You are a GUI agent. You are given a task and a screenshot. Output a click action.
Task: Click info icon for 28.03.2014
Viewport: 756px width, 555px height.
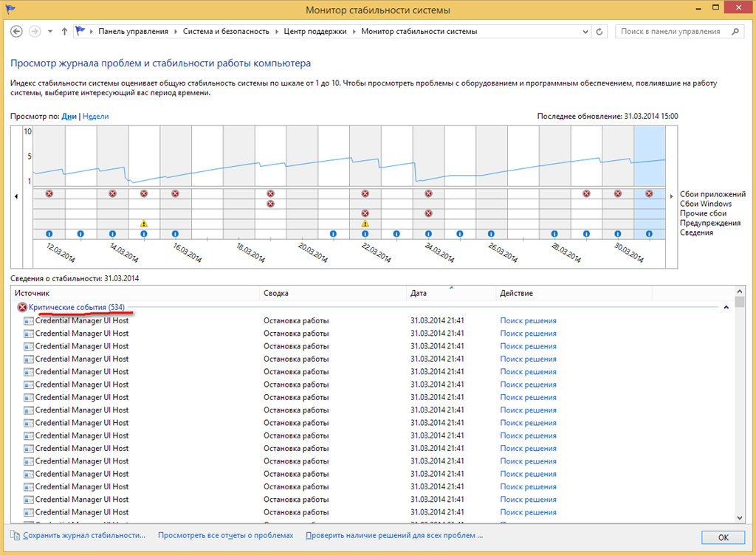pos(554,234)
